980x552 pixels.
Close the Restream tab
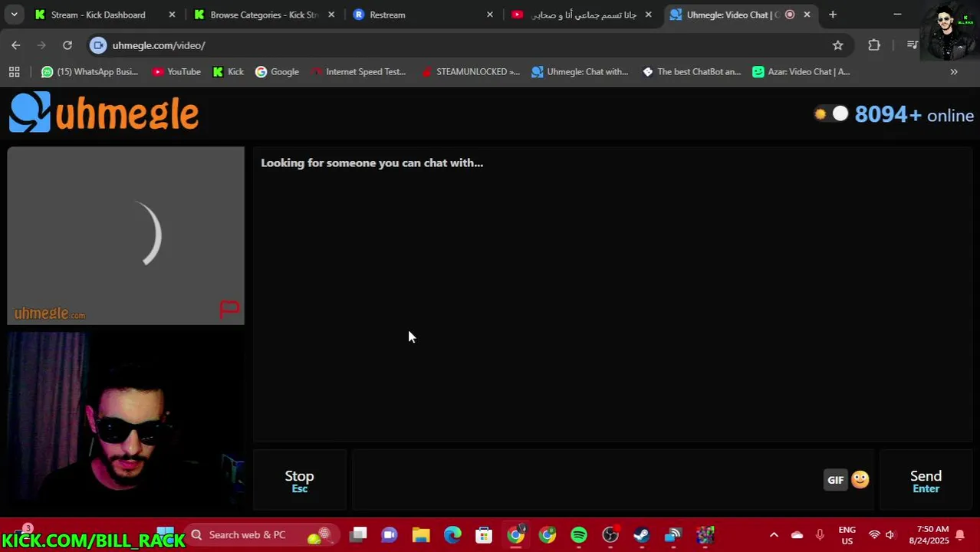(490, 15)
